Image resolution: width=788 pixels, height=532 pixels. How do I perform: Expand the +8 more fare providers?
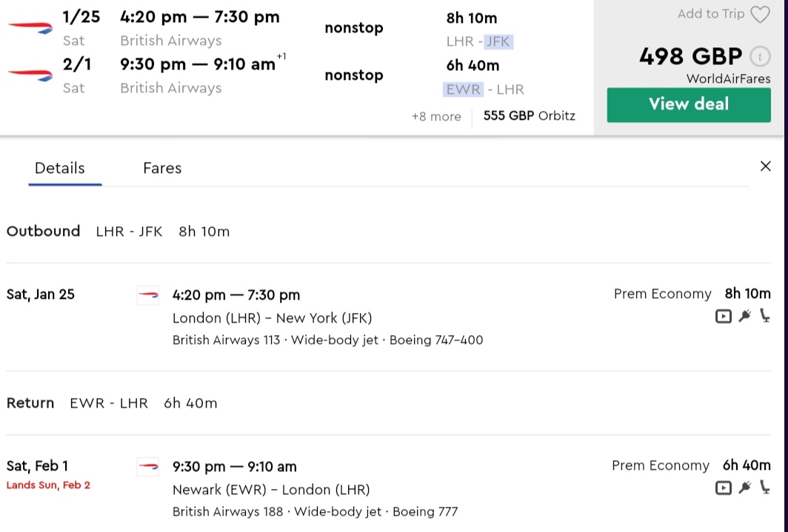(x=436, y=116)
